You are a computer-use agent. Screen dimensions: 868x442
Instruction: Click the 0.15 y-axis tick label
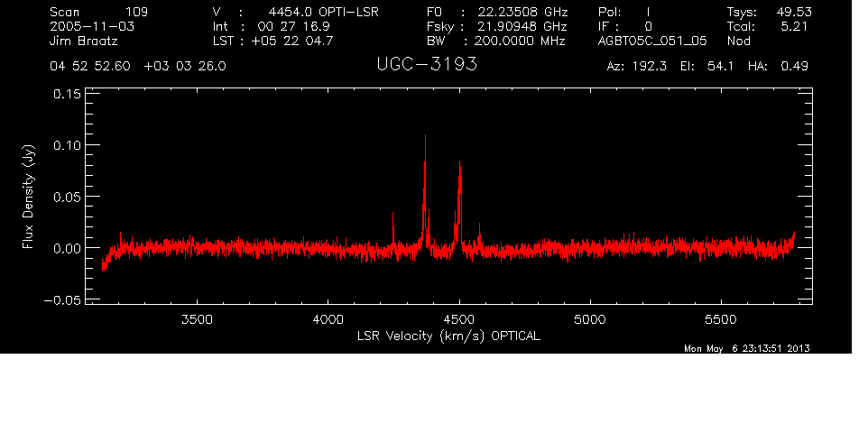click(67, 94)
